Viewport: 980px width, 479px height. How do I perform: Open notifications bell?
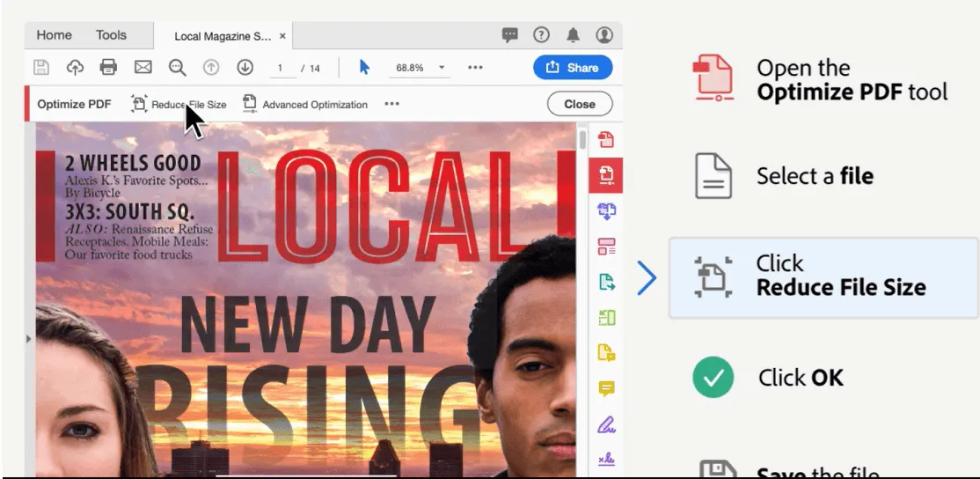click(x=573, y=35)
